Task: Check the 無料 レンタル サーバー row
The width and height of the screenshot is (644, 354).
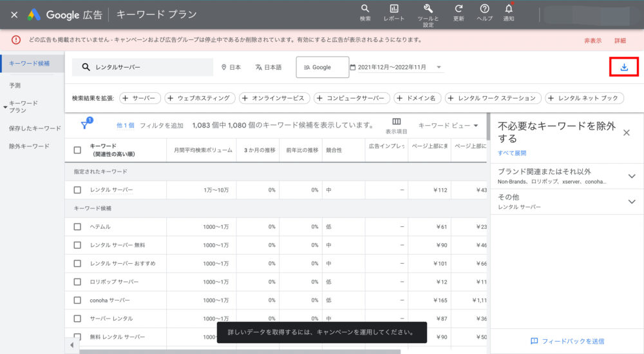Action: [x=77, y=337]
